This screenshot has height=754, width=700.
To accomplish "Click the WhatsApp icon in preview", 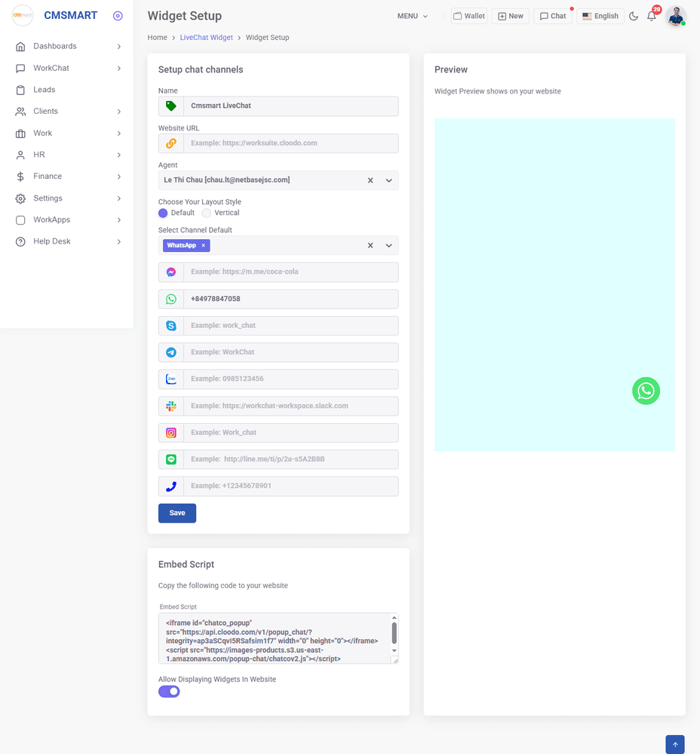I will pos(646,391).
